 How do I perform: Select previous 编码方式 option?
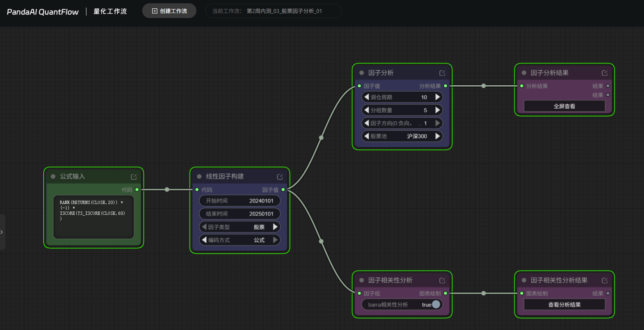(x=204, y=240)
